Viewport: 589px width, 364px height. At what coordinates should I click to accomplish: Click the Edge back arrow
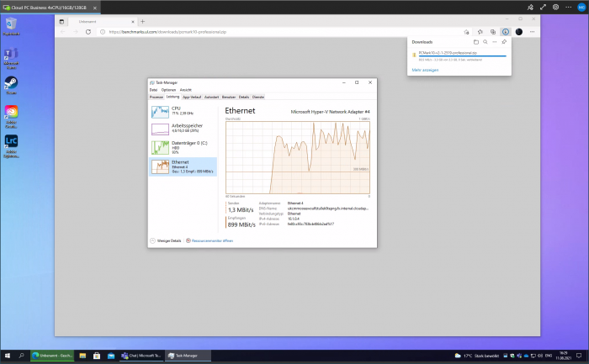pyautogui.click(x=63, y=32)
